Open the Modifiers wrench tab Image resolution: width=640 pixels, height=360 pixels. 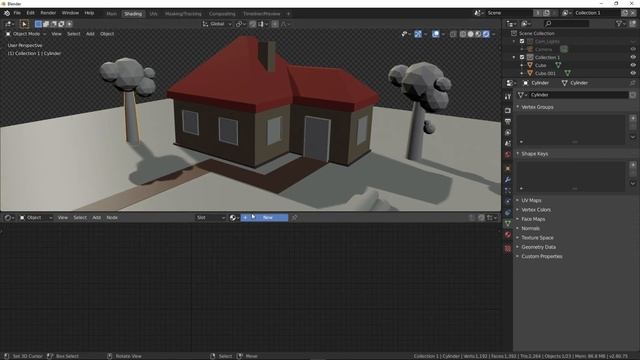point(508,180)
